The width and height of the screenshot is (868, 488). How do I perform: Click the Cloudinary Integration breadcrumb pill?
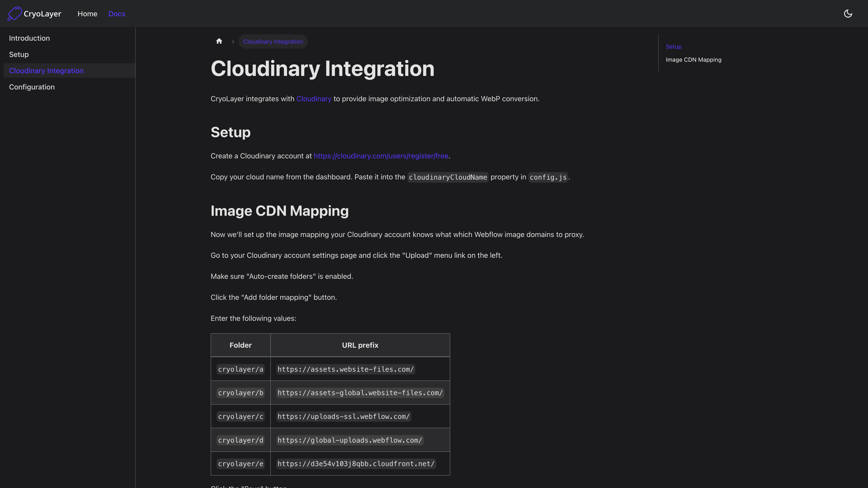coord(273,41)
